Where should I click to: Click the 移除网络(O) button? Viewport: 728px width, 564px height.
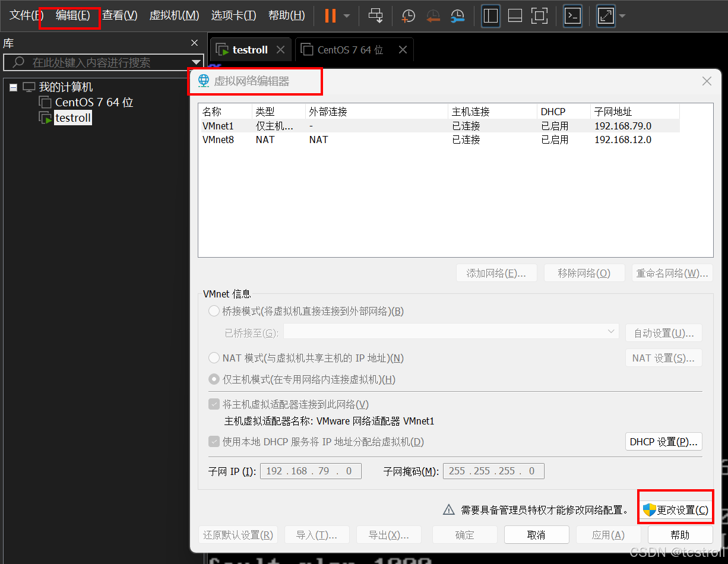(x=584, y=273)
